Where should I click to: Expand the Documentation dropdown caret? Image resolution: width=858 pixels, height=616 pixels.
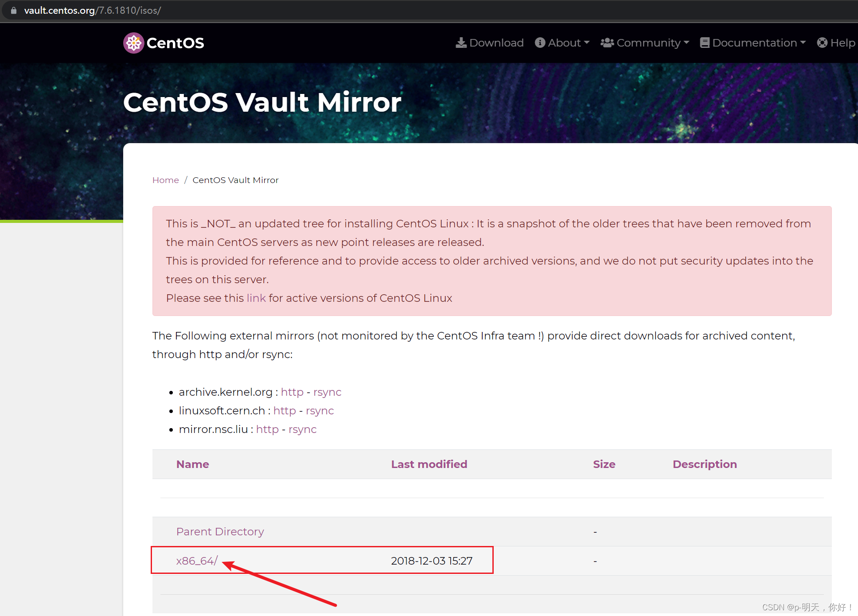(x=803, y=43)
